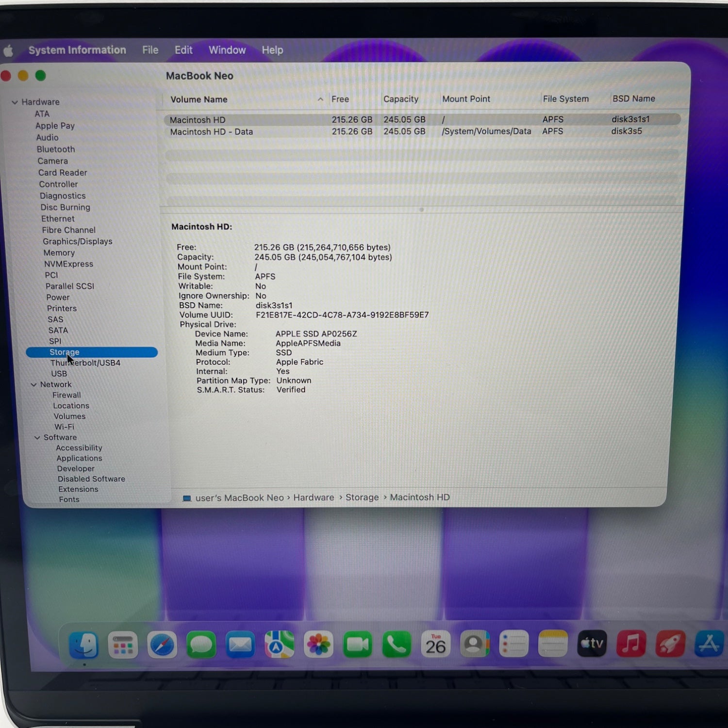Collapse the Hardware section in the sidebar
This screenshot has width=728, height=728.
15,102
